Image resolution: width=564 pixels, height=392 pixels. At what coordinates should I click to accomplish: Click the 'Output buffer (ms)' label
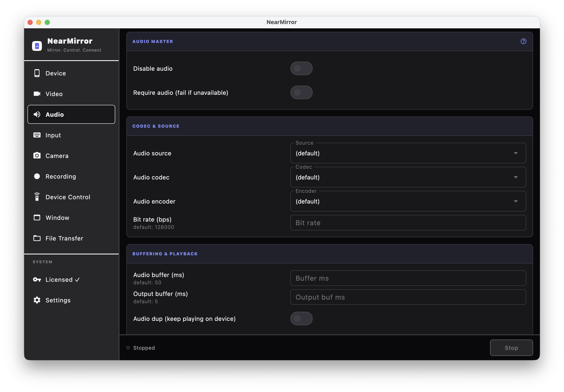(x=160, y=294)
